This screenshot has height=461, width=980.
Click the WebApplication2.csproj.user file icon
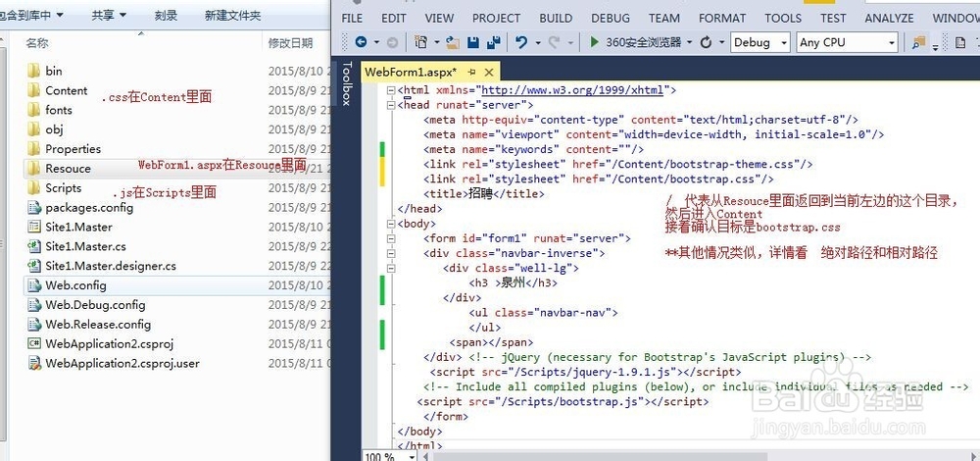(x=33, y=363)
